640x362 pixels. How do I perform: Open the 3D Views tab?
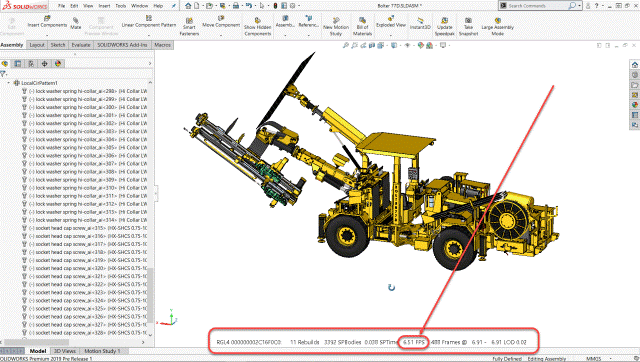tap(65, 351)
